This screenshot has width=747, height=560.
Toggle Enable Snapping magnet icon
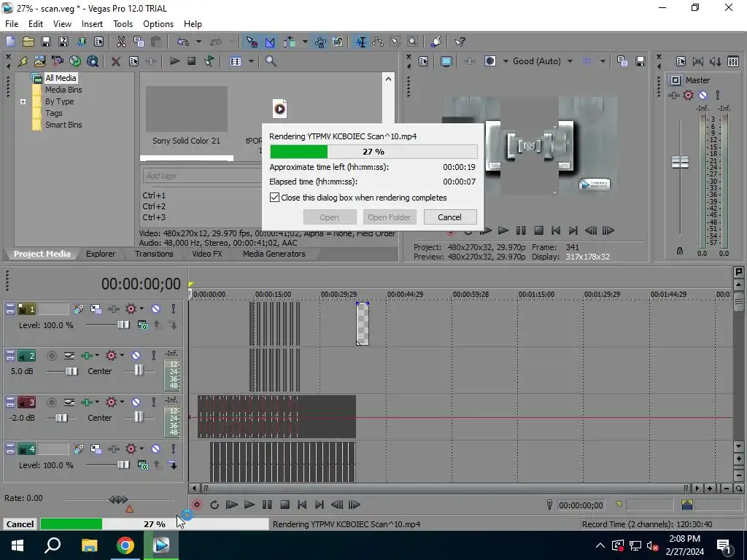[252, 42]
